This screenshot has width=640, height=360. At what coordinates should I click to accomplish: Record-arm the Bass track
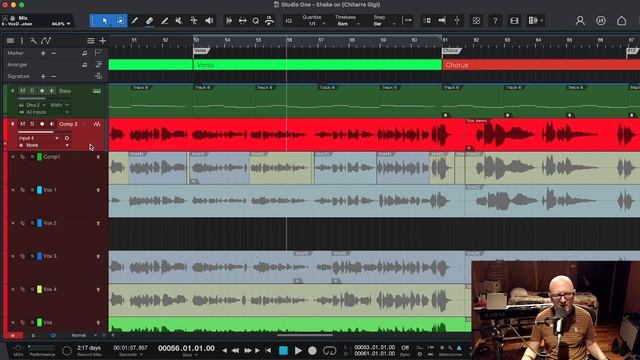pos(42,91)
